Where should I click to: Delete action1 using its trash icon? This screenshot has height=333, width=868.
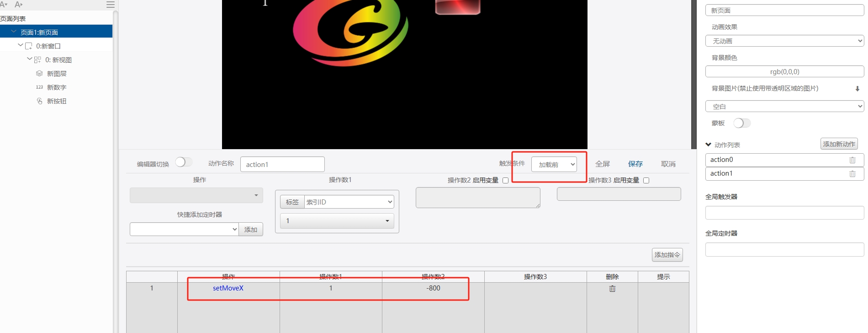coord(852,174)
